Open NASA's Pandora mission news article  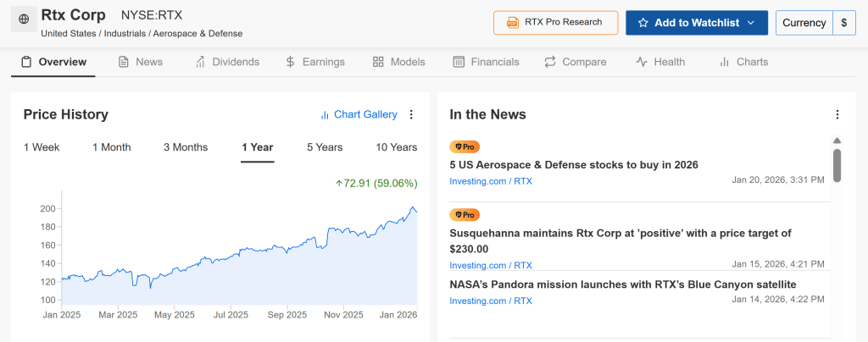622,284
